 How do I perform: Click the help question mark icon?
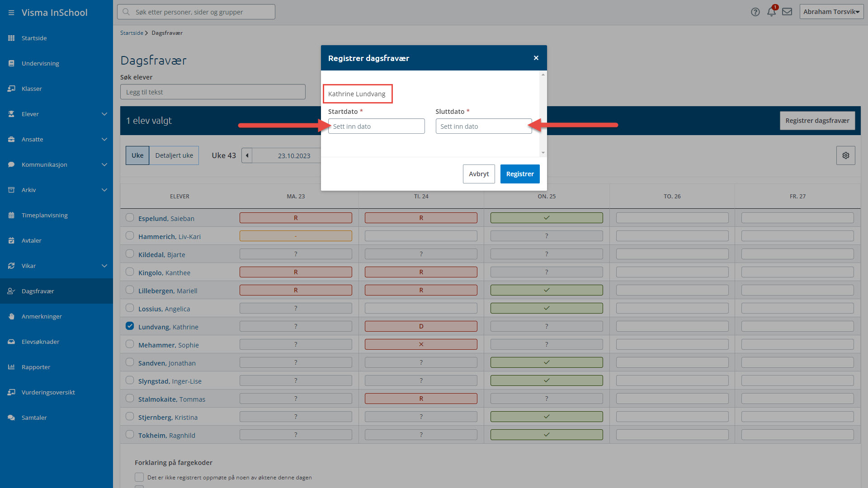click(755, 12)
